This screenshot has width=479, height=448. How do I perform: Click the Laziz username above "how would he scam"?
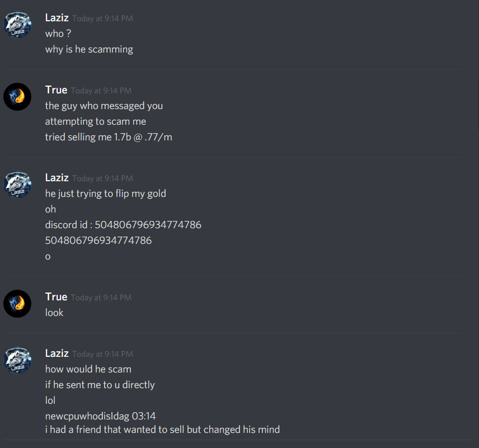(x=57, y=353)
